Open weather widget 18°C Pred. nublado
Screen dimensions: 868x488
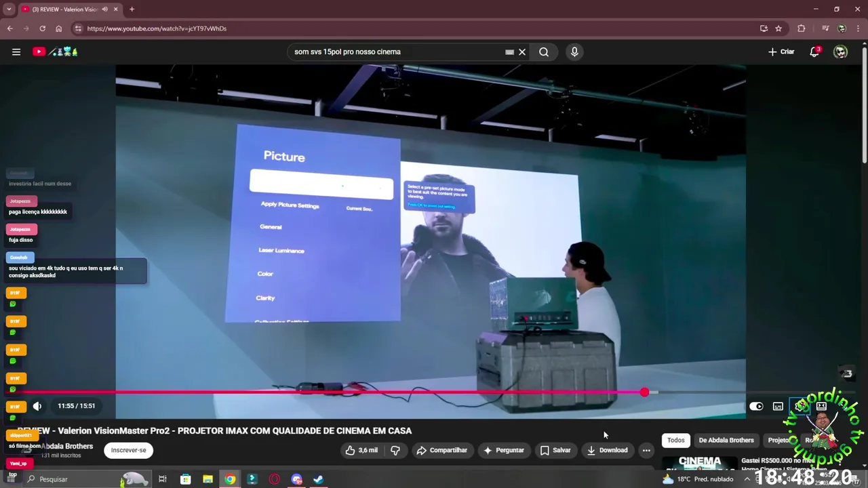point(698,479)
